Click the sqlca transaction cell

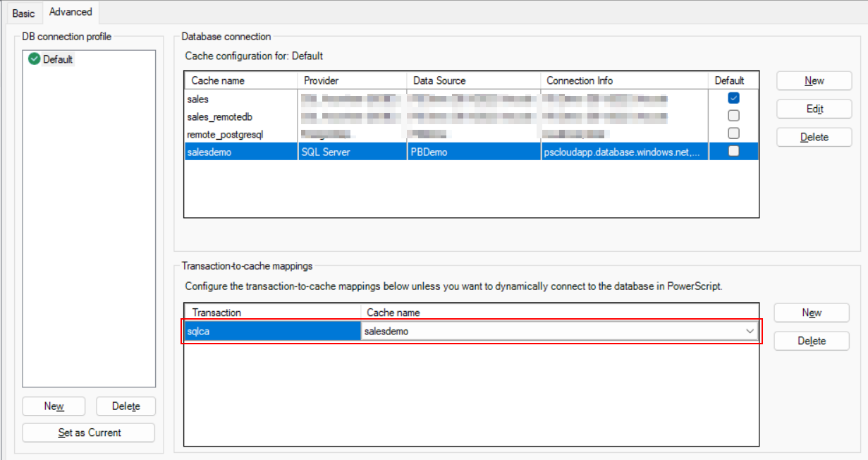[272, 331]
